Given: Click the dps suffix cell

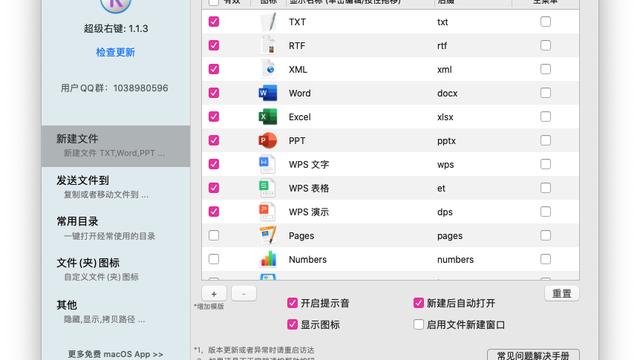Looking at the screenshot, I should click(445, 212).
